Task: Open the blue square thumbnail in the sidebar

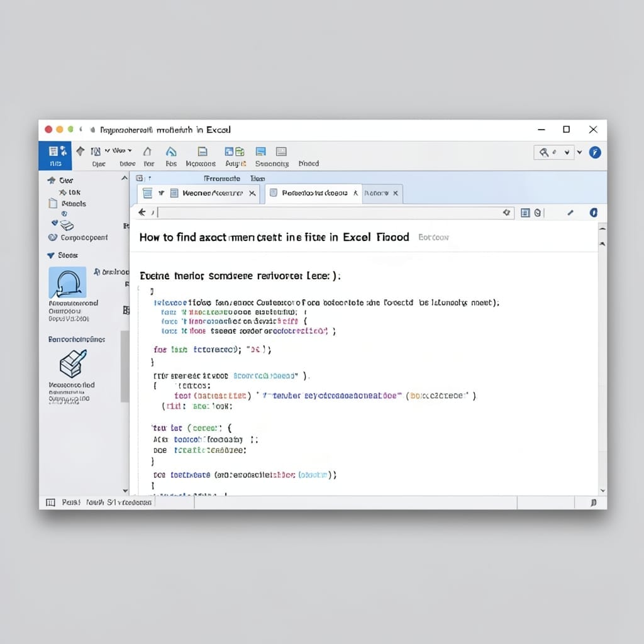Action: [67, 282]
